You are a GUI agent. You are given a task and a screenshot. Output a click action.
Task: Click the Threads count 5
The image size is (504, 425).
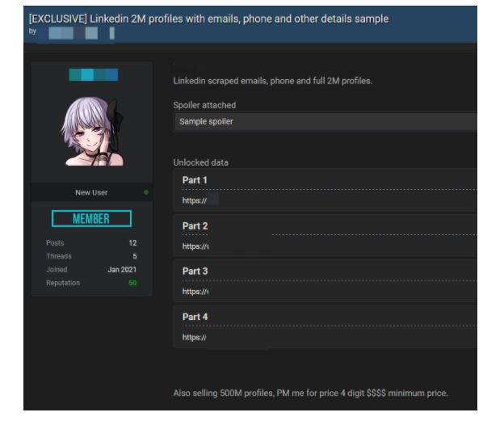(135, 256)
